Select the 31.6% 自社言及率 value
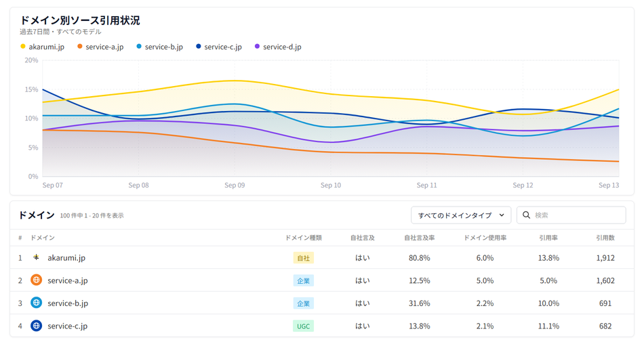The height and width of the screenshot is (344, 644). pos(420,303)
